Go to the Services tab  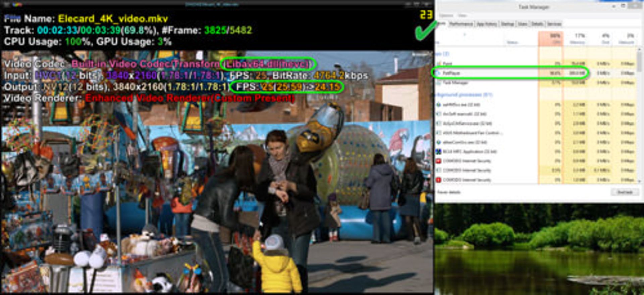pos(554,24)
